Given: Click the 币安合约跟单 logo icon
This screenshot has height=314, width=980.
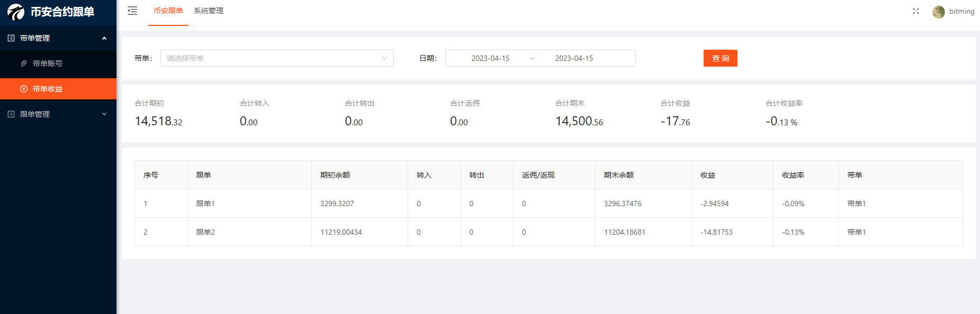Looking at the screenshot, I should [16, 12].
